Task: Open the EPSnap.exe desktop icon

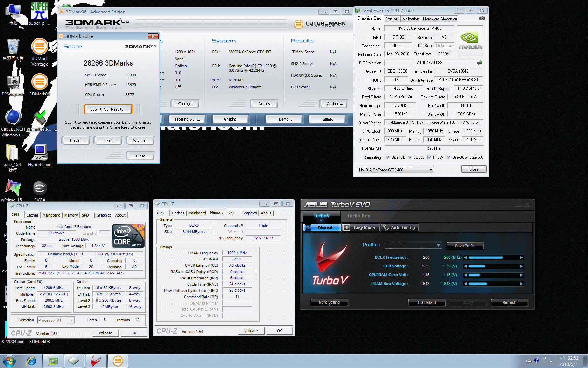Action: 13,85
